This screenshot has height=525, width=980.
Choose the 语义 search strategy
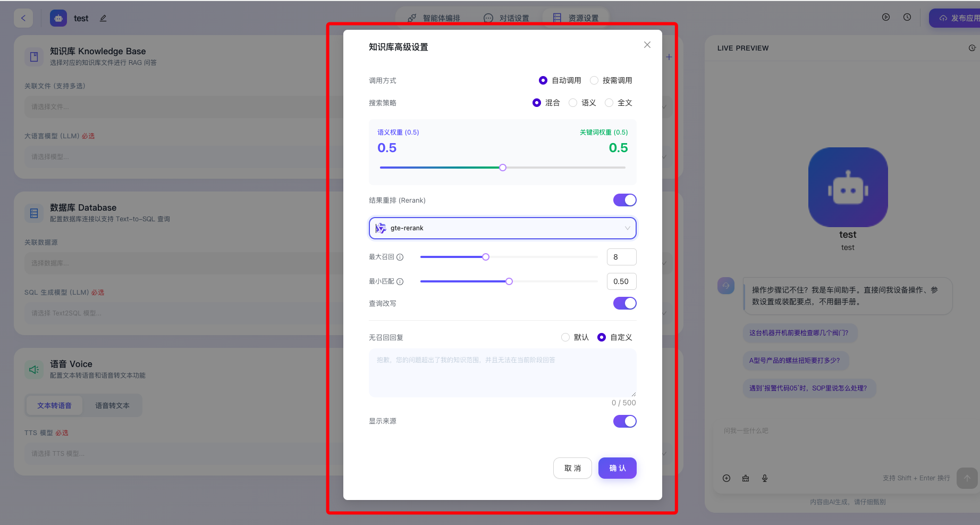click(x=573, y=103)
